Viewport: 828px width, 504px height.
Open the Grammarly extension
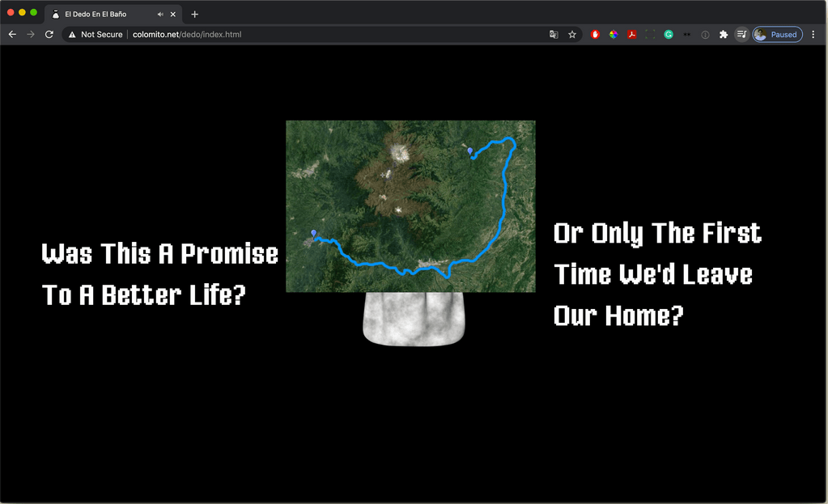tap(669, 35)
